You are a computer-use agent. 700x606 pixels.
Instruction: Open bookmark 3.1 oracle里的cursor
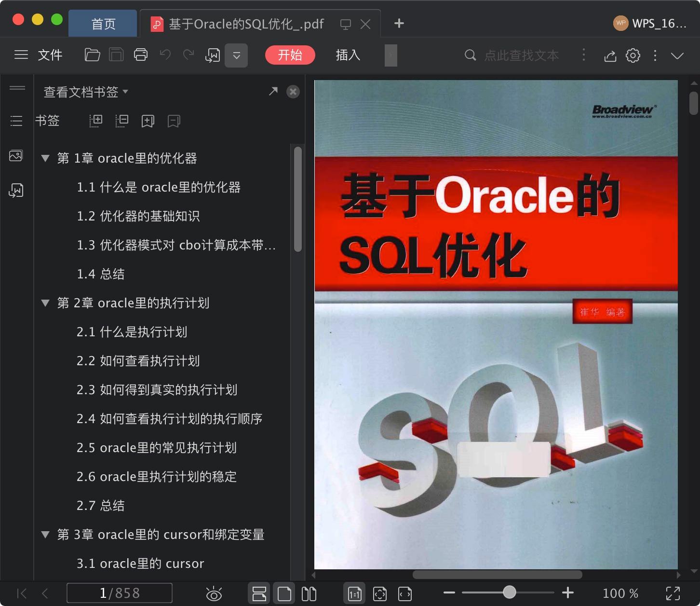[140, 564]
